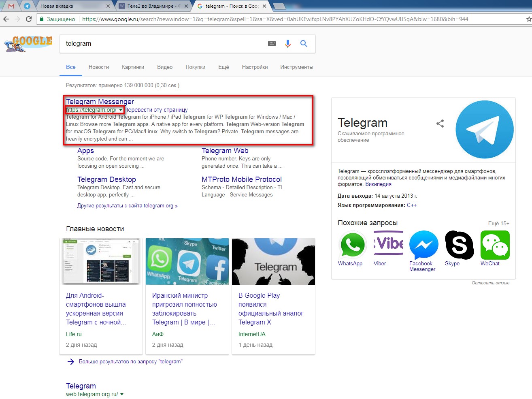This screenshot has height=399, width=532.
Task: Open the Telegram Desktop sitelink
Action: [106, 179]
